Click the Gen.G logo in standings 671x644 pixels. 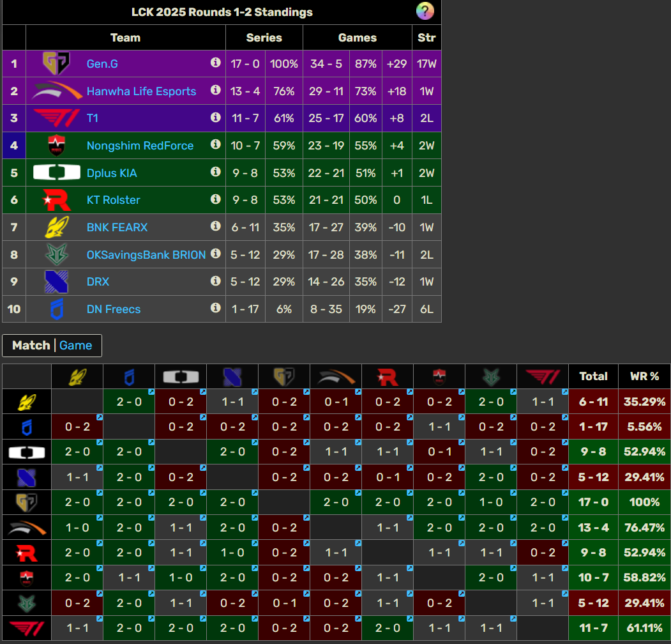[x=56, y=63]
